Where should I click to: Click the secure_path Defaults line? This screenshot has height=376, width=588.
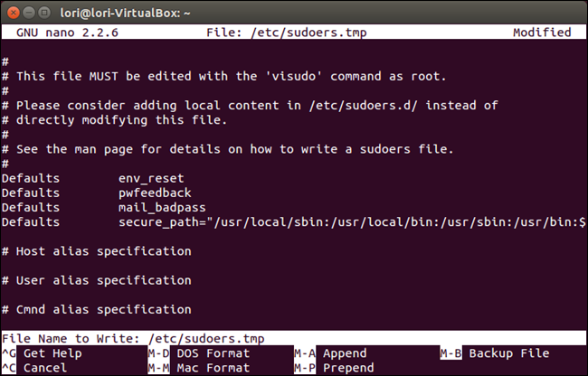pos(294,222)
